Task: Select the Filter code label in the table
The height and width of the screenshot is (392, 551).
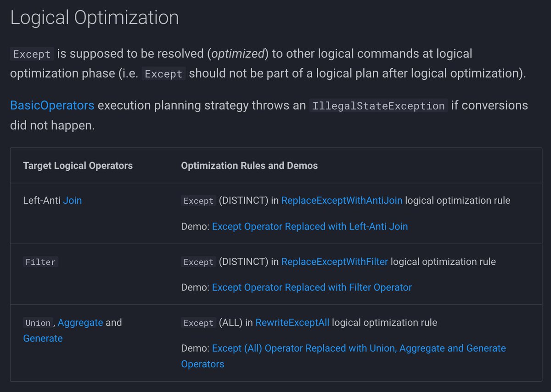Action: click(x=41, y=262)
